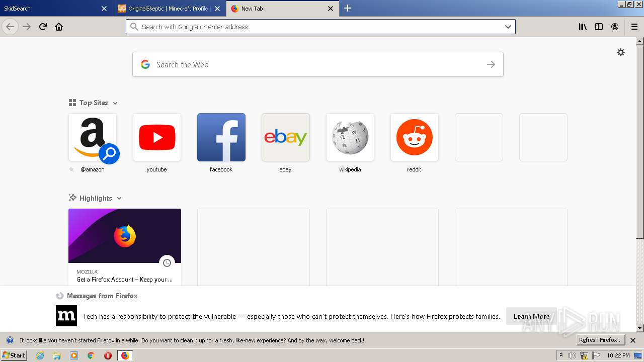Close the OriginalSkeptic Minecraft Profile tab

217,9
